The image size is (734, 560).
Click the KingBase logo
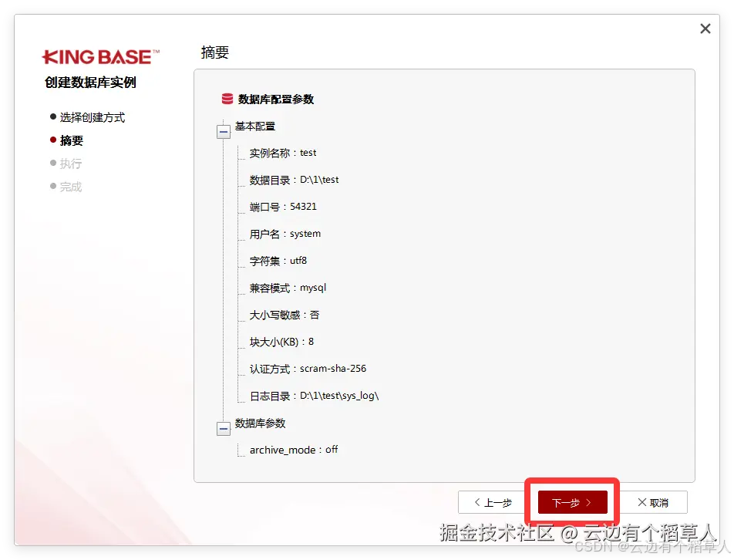point(101,57)
